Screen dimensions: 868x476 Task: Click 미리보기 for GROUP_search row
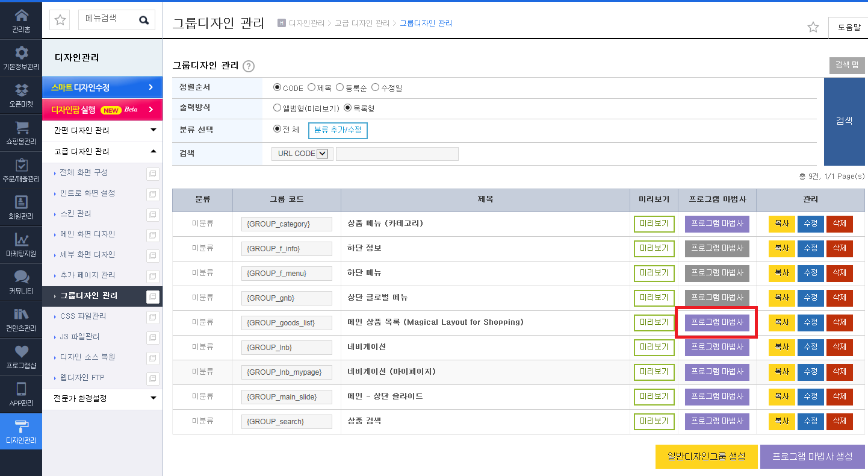tap(654, 421)
